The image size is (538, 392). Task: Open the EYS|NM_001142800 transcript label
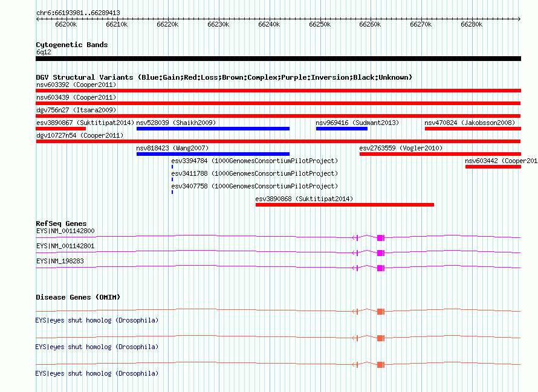pyautogui.click(x=65, y=231)
